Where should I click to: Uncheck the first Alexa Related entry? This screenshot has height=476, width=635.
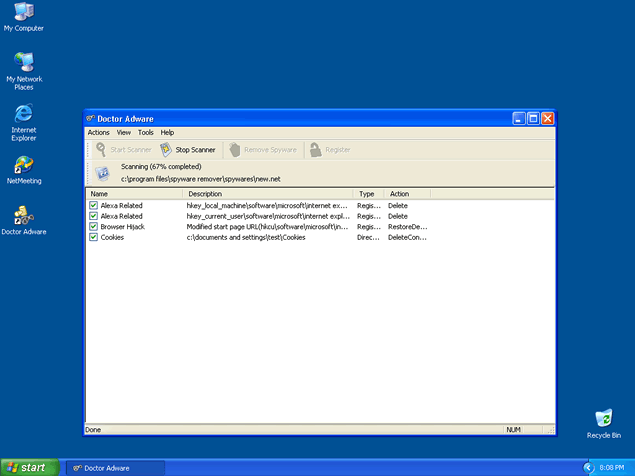[93, 206]
